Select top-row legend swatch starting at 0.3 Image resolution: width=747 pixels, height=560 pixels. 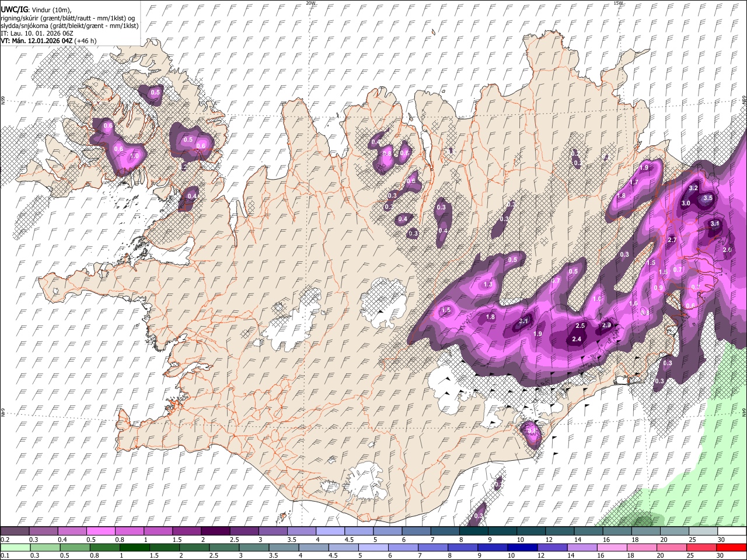pos(43,531)
